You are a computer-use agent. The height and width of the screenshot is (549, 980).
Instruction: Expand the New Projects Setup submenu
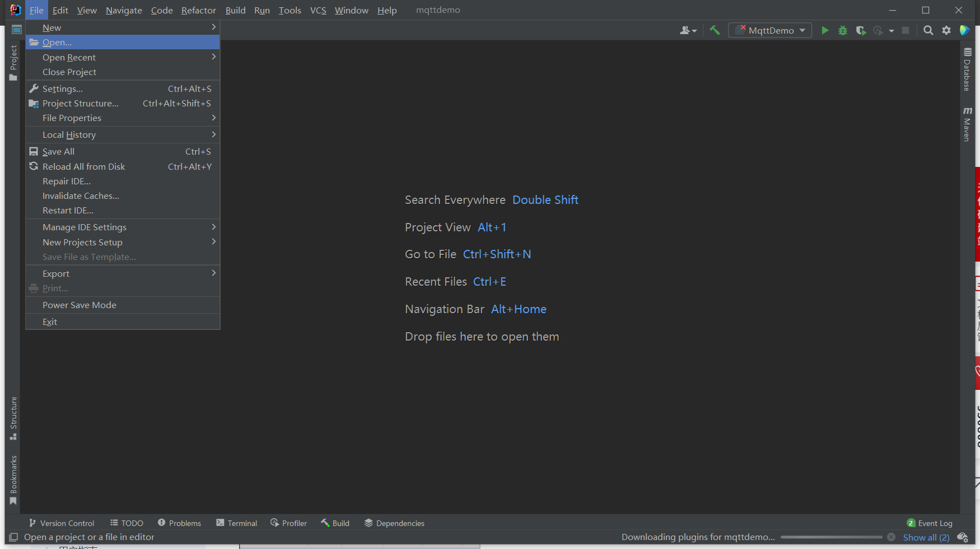click(123, 243)
